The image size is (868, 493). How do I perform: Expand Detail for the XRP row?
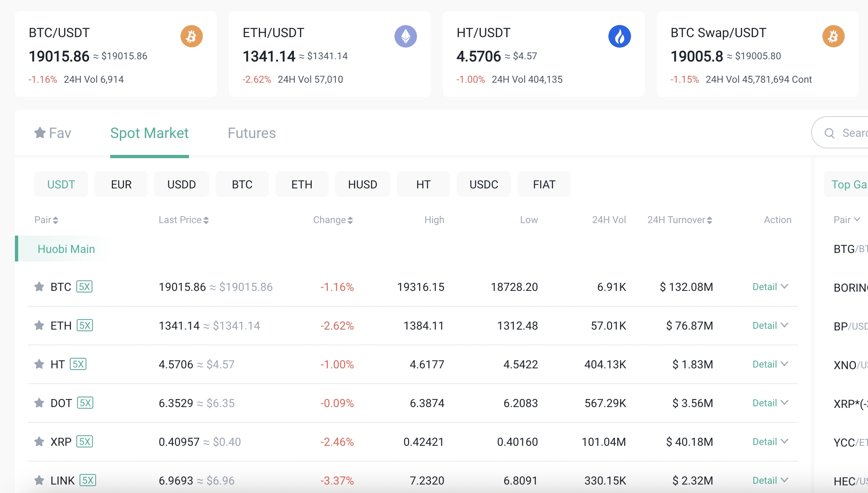click(770, 442)
